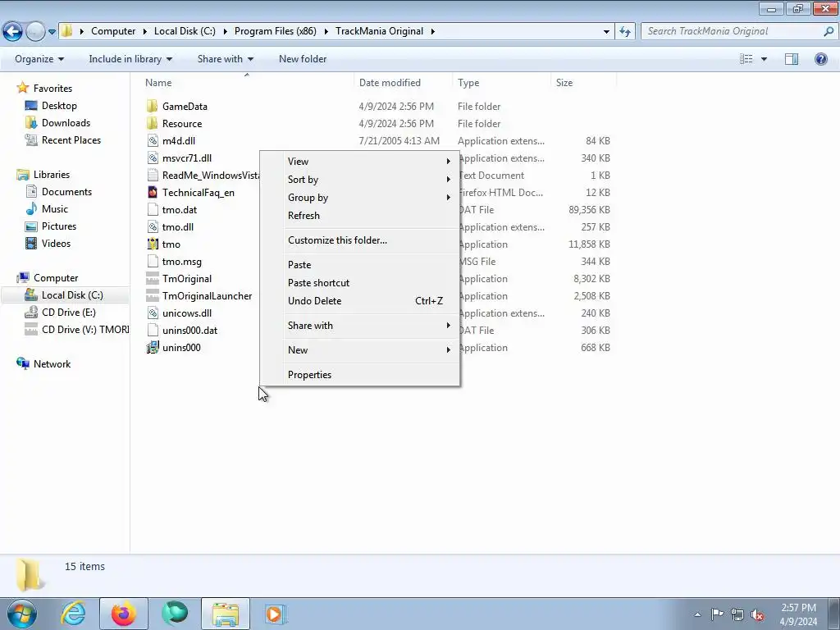This screenshot has width=840, height=630.
Task: Choose Paste shortcut from context menu
Action: (x=370, y=283)
